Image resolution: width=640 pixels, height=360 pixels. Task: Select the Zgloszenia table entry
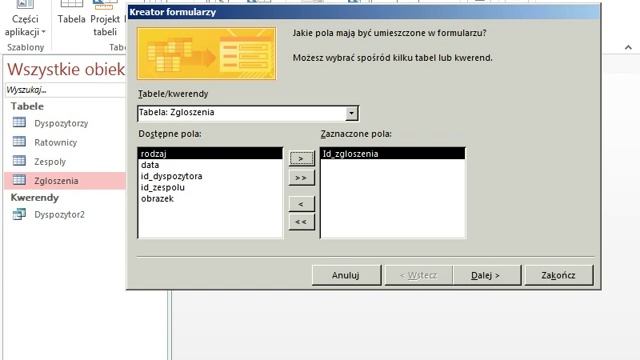click(65, 181)
